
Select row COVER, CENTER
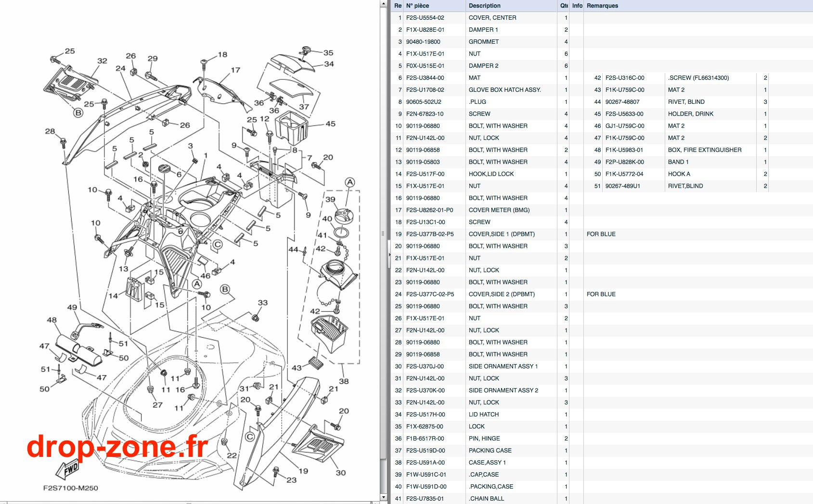tap(602, 18)
